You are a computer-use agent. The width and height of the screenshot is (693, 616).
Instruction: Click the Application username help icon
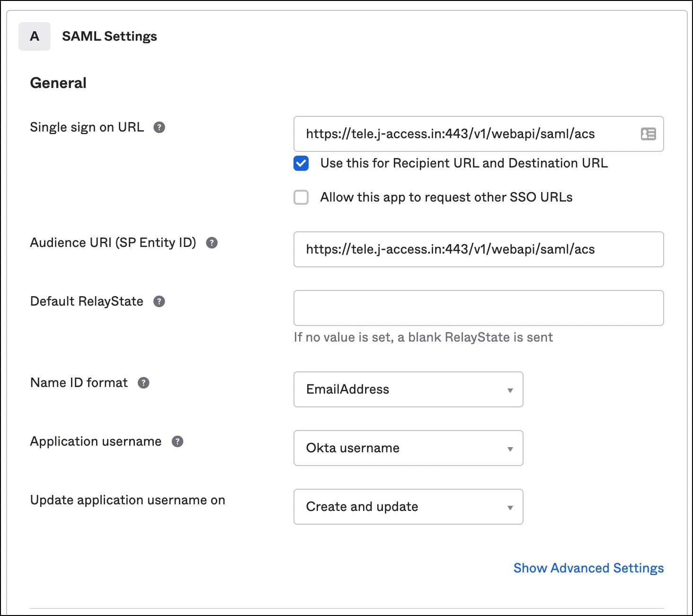click(x=177, y=441)
